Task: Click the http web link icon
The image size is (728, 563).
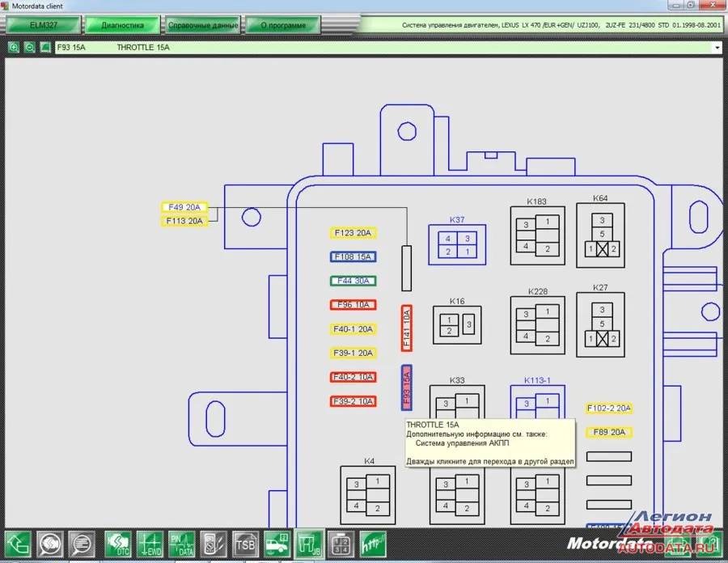Action: (x=373, y=544)
